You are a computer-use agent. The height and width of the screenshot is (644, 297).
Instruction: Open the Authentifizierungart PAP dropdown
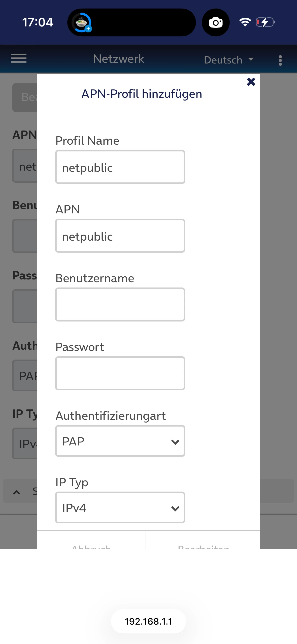point(120,441)
